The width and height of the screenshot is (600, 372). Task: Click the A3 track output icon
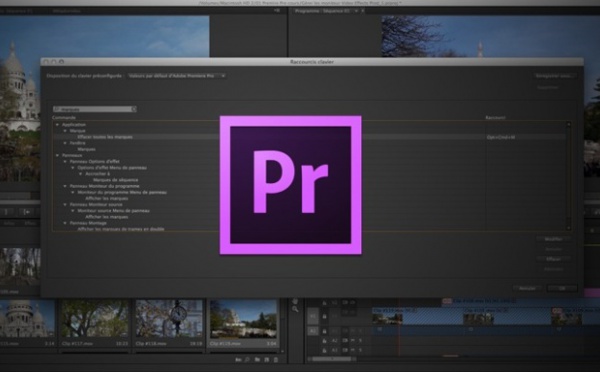pos(345,350)
